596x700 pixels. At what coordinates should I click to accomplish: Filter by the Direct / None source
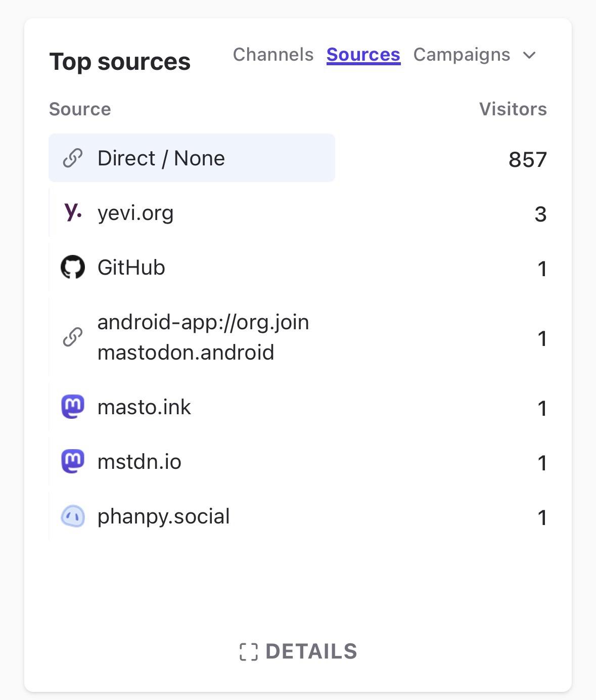point(161,158)
